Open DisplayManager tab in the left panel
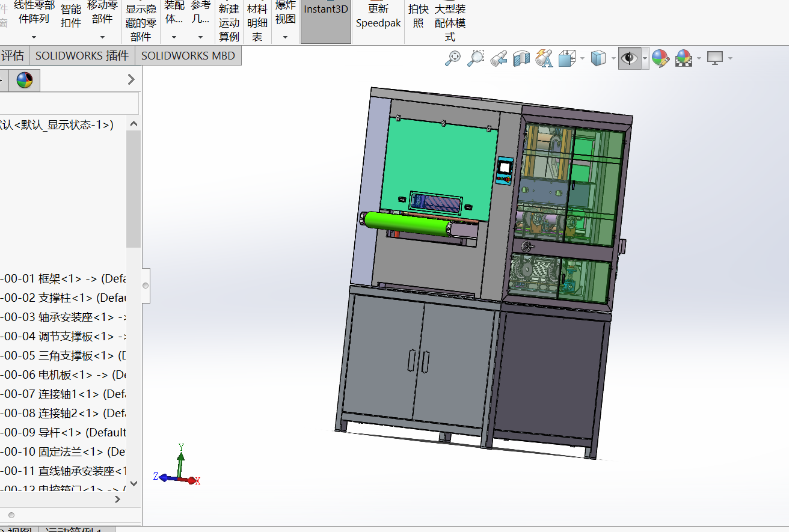The image size is (789, 532). [25, 80]
